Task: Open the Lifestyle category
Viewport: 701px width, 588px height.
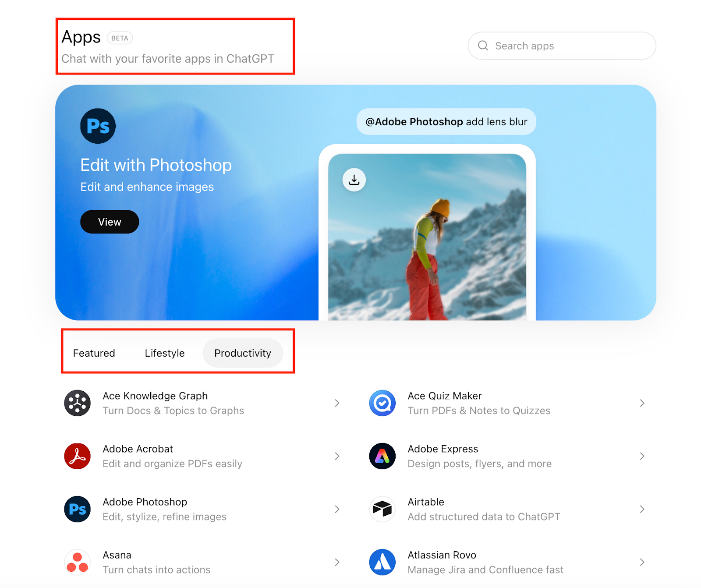Action: (164, 353)
